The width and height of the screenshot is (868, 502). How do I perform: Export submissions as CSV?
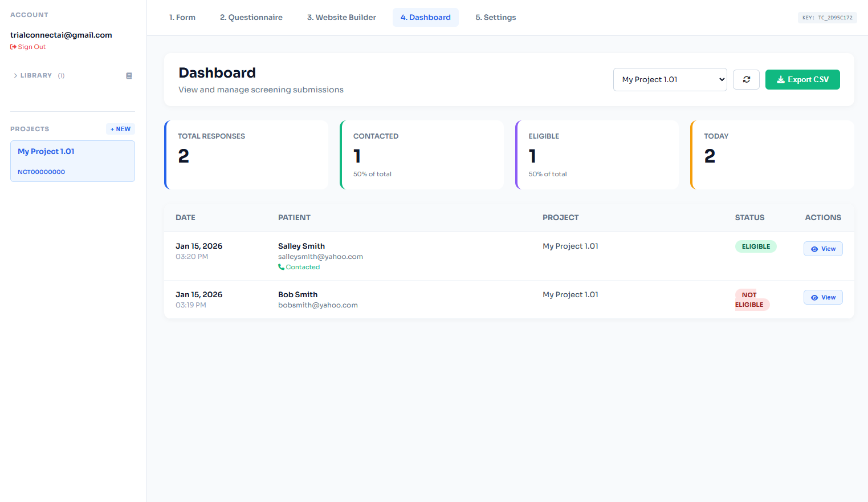pos(802,79)
